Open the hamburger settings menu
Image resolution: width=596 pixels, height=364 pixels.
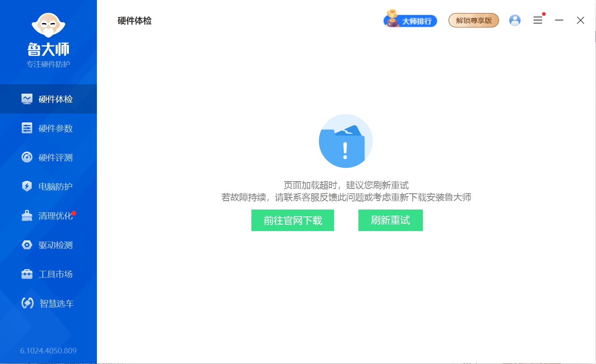coord(538,20)
